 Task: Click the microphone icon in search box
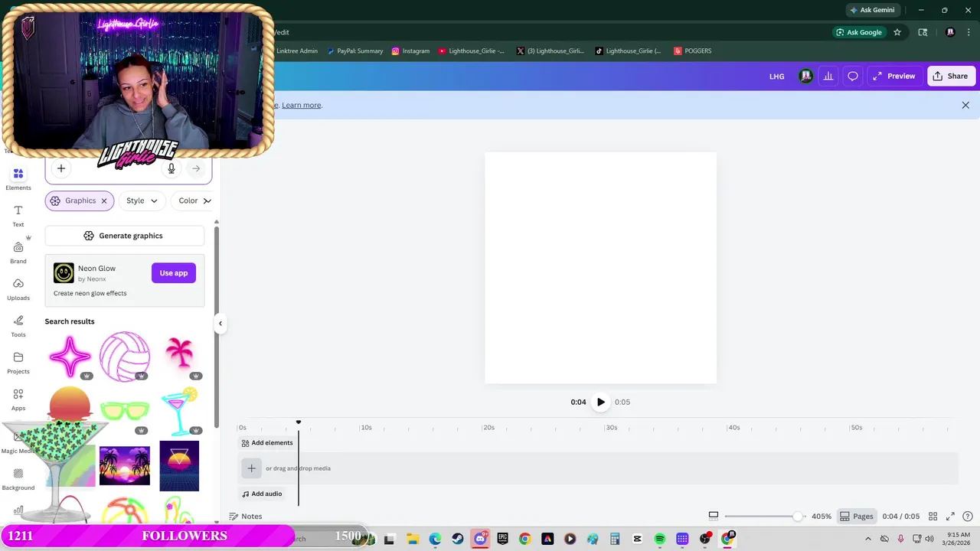click(x=171, y=168)
